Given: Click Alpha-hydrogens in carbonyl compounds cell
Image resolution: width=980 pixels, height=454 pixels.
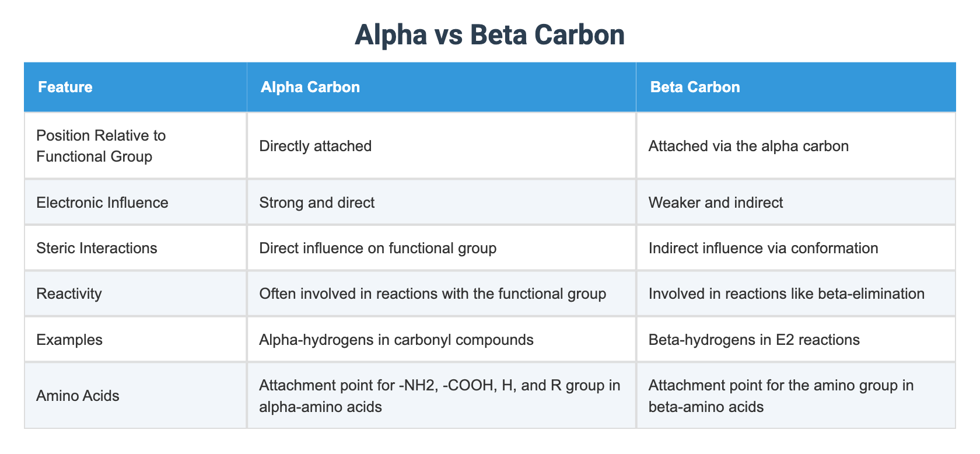Looking at the screenshot, I should tap(442, 339).
